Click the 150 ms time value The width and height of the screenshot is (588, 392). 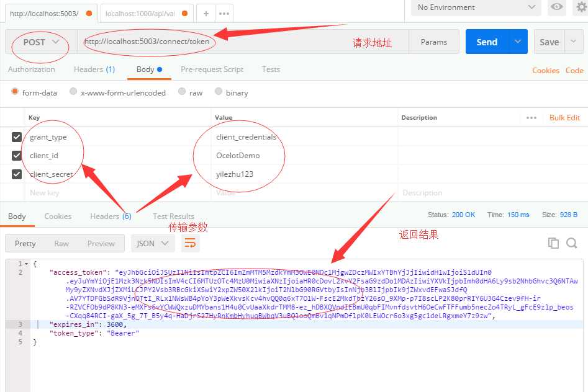(518, 215)
